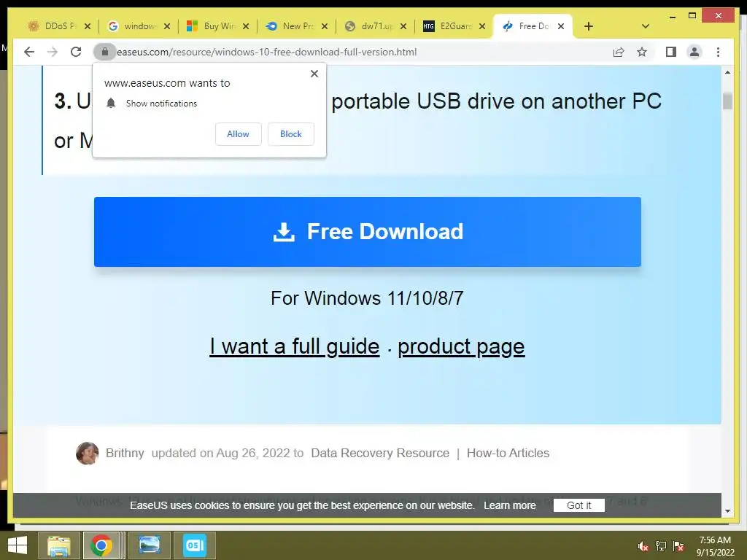Close the E2Guardian tab
This screenshot has width=747, height=560.
[x=482, y=26]
